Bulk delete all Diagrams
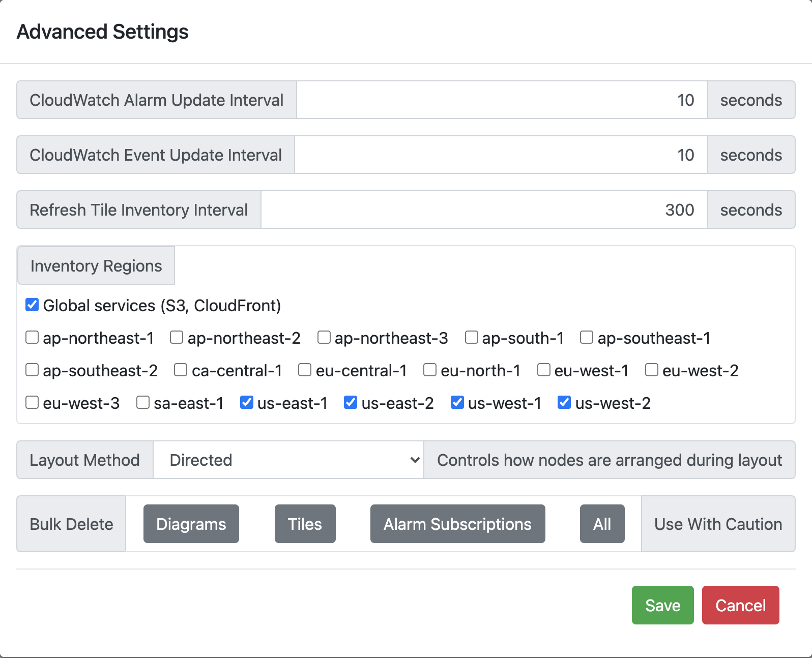This screenshot has height=658, width=812. (x=191, y=524)
